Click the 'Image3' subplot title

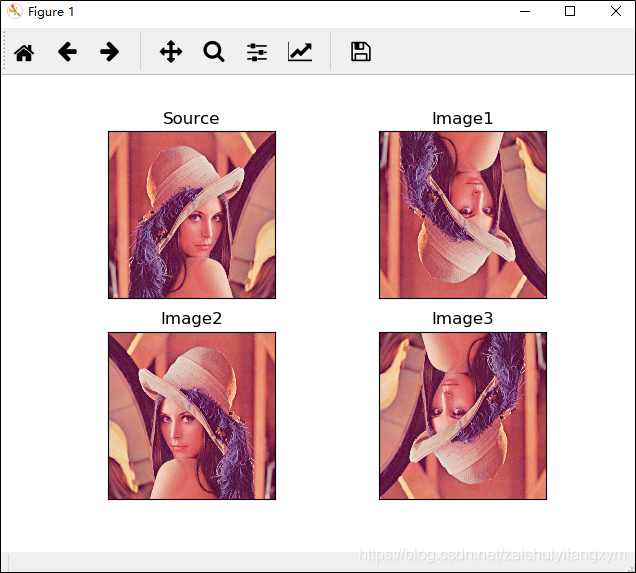pos(462,319)
